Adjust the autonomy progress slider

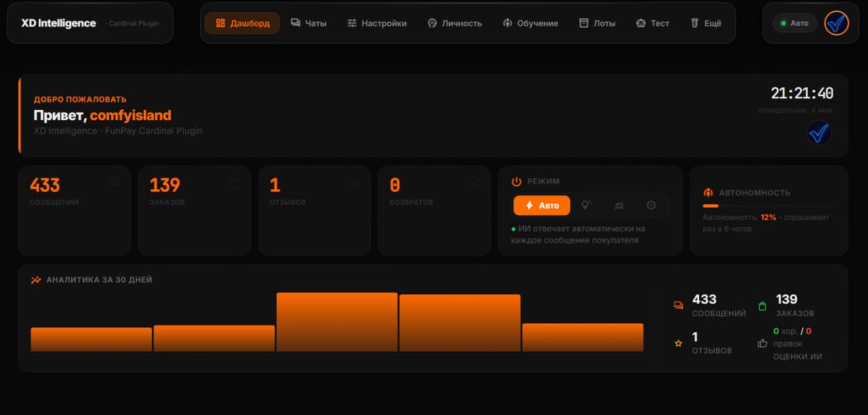click(x=768, y=205)
